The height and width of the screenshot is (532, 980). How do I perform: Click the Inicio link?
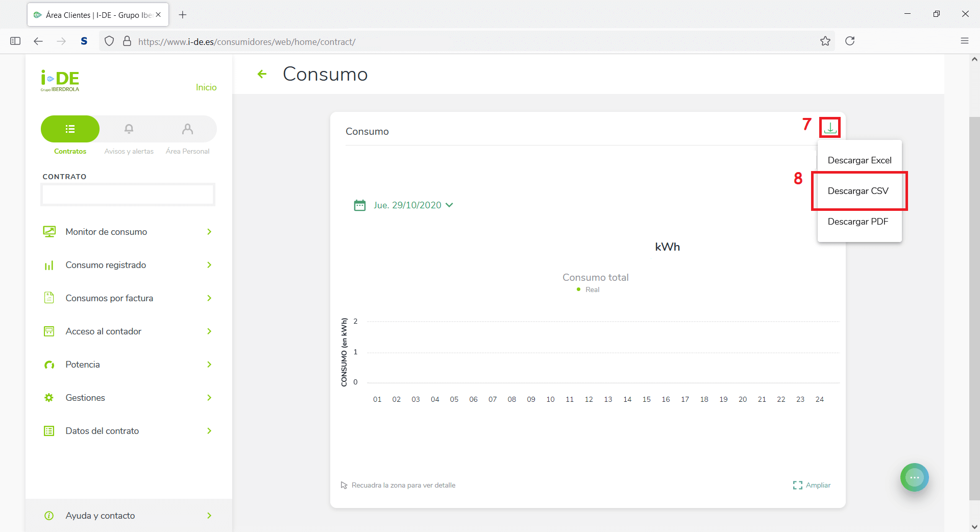(206, 87)
